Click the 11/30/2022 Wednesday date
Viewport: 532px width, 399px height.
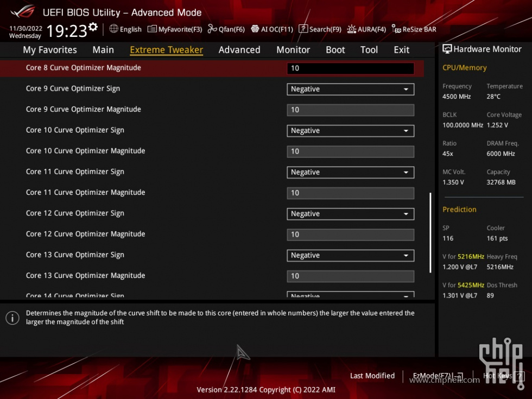tap(26, 32)
